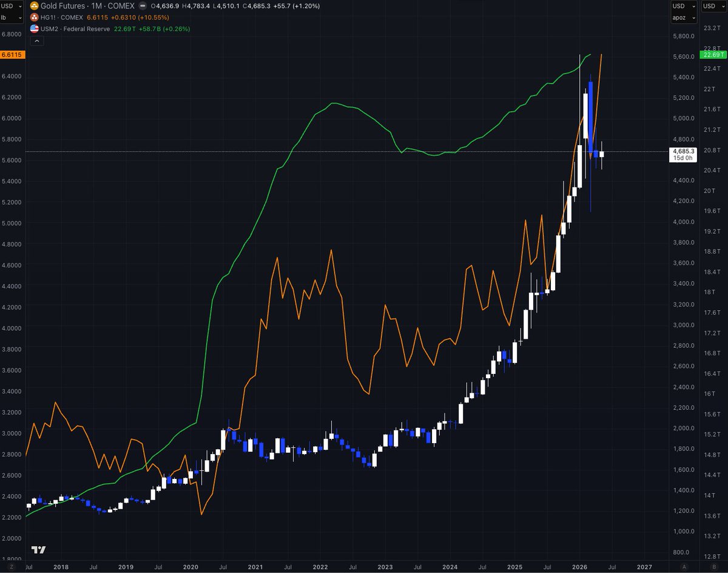Open the far-right M2 axis USD dropdown
The image size is (728, 573).
(x=713, y=5)
